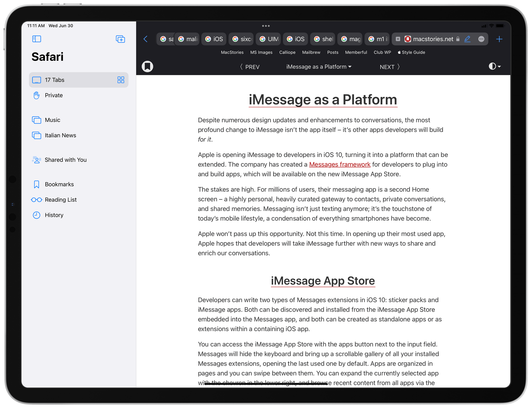Click the display brightness toggle icon
This screenshot has width=532, height=409.
coord(493,66)
